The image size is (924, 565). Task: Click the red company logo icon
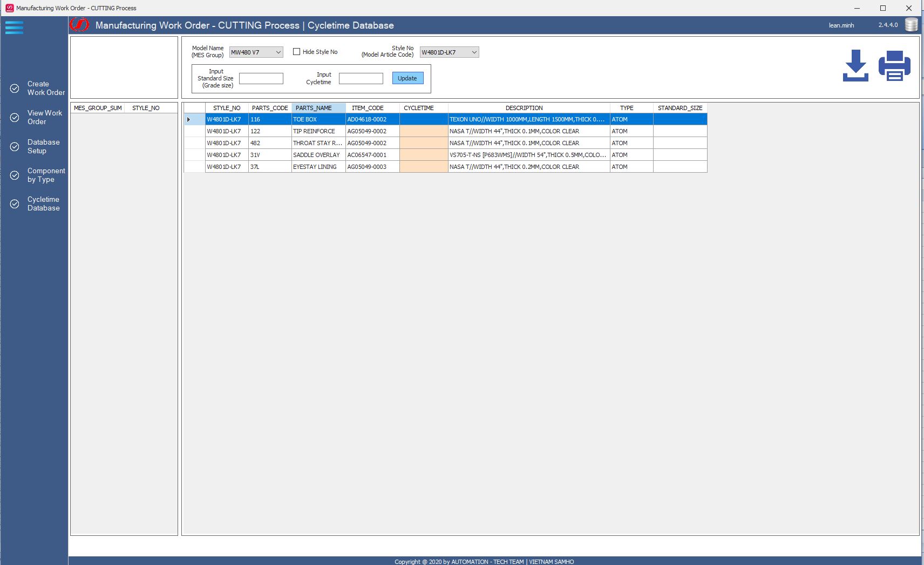tap(79, 25)
